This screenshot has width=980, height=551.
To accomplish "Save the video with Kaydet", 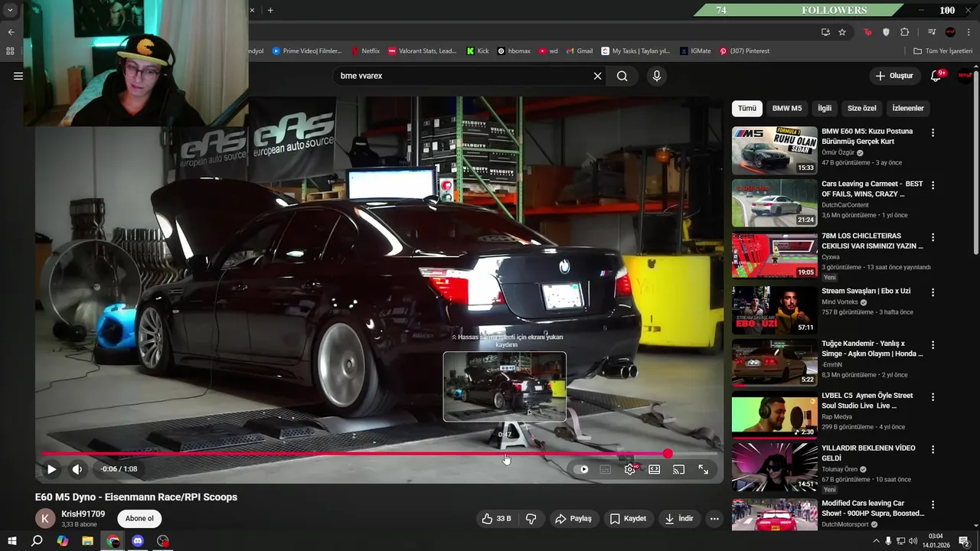I will click(628, 518).
